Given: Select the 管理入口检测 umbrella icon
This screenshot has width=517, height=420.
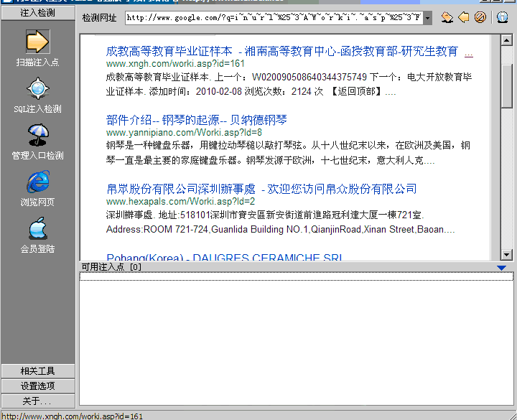Looking at the screenshot, I should [x=37, y=135].
